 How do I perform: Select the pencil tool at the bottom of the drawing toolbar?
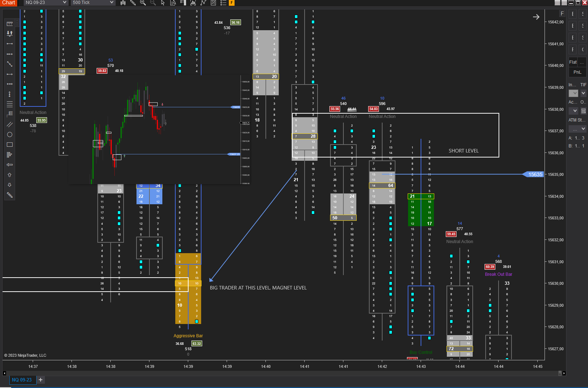pos(10,195)
